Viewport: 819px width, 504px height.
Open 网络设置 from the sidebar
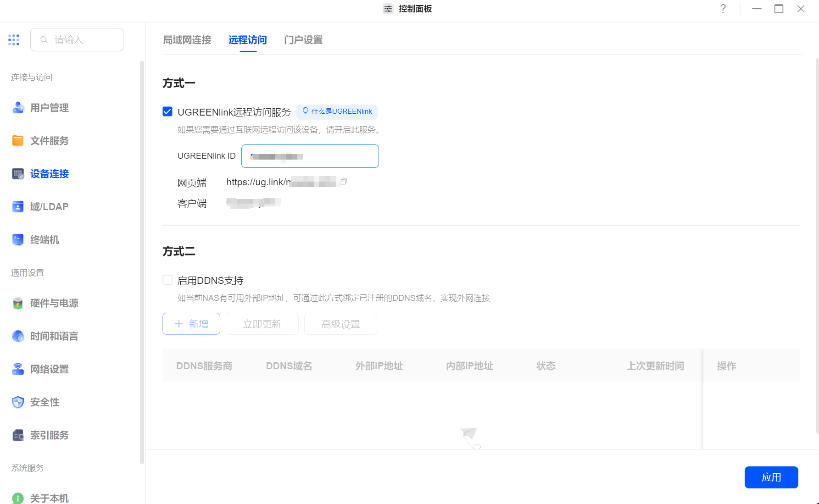[49, 369]
